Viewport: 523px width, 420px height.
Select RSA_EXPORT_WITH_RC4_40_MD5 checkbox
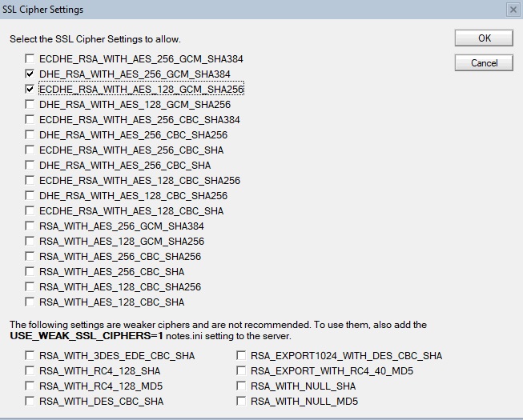point(241,370)
